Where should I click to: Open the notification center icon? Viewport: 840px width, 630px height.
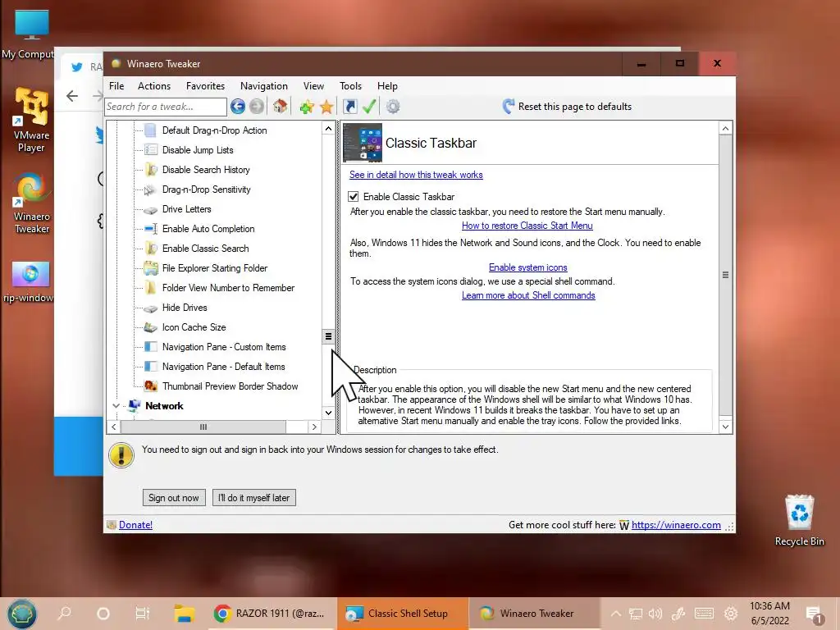click(x=815, y=614)
